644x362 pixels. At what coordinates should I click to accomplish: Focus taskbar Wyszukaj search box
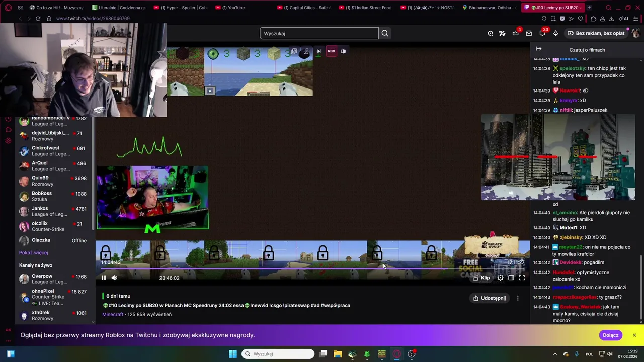278,354
